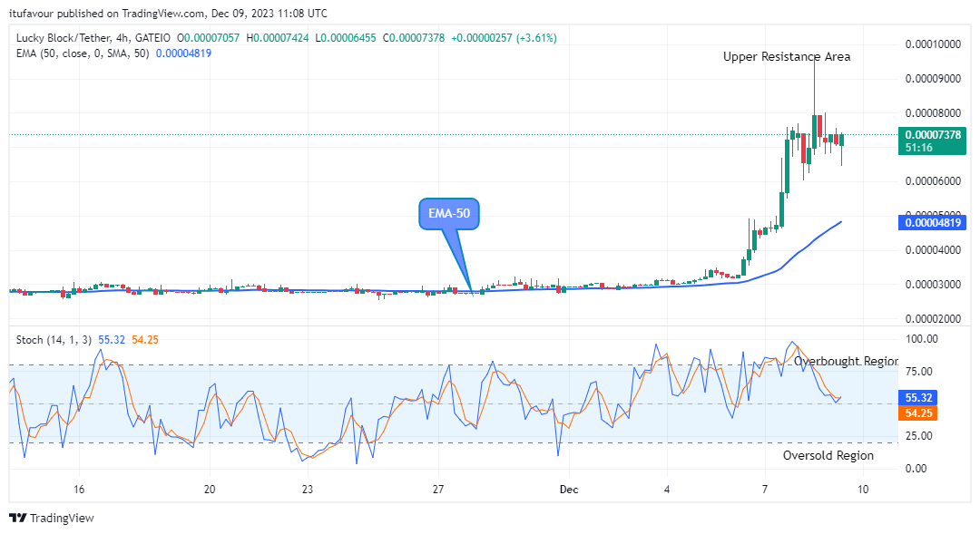Click the Stoch legend value 55.32
The width and height of the screenshot is (980, 534).
tap(112, 340)
